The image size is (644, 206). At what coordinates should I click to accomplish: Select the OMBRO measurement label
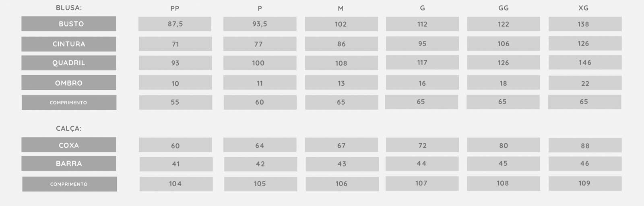click(69, 82)
